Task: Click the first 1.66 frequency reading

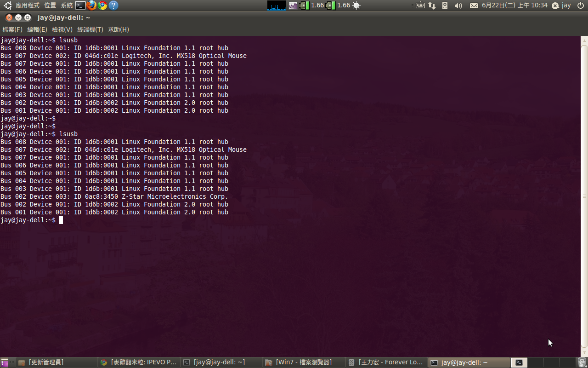Action: point(317,6)
